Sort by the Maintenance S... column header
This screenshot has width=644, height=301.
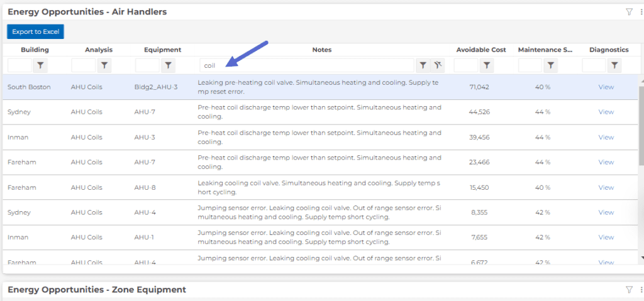545,50
